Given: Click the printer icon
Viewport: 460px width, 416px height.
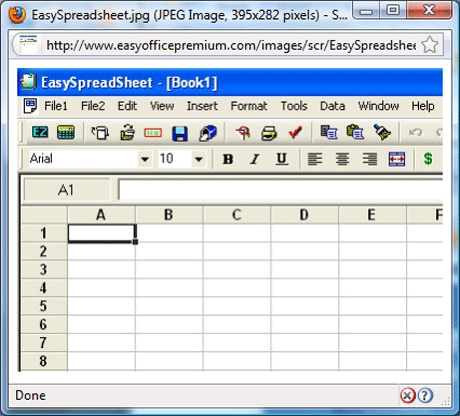Looking at the screenshot, I should pyautogui.click(x=269, y=133).
